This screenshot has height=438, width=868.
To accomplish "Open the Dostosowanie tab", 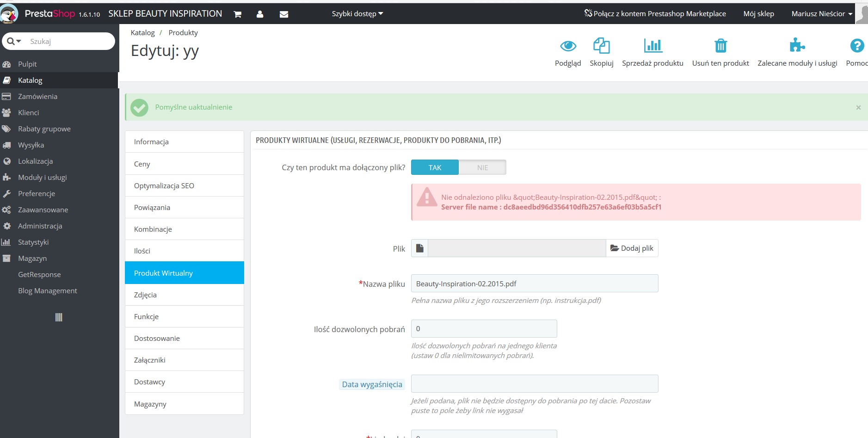I will click(x=185, y=339).
